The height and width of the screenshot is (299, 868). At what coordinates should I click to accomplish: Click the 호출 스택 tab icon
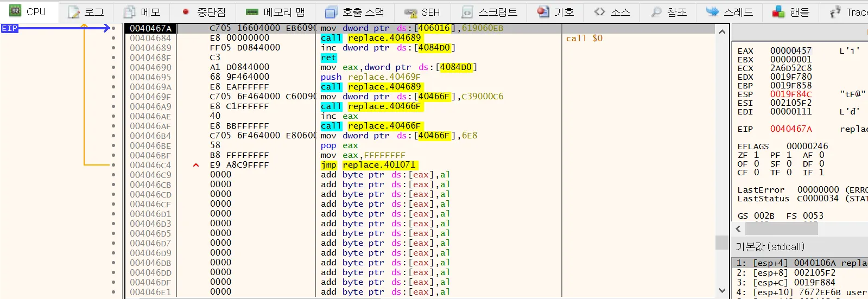331,12
